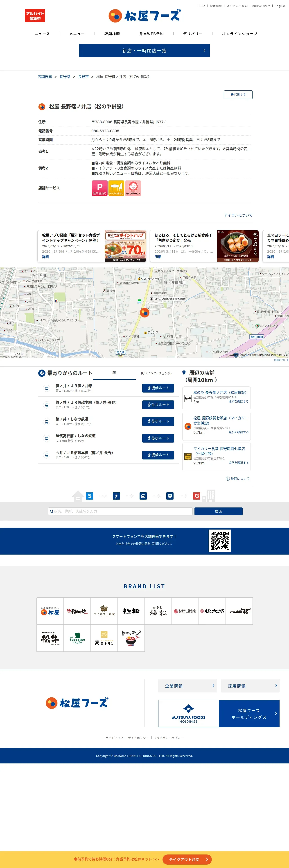Focus the 駅名、住所、店舗名 search field
Image resolution: width=289 pixels, height=868 pixels.
120,511
